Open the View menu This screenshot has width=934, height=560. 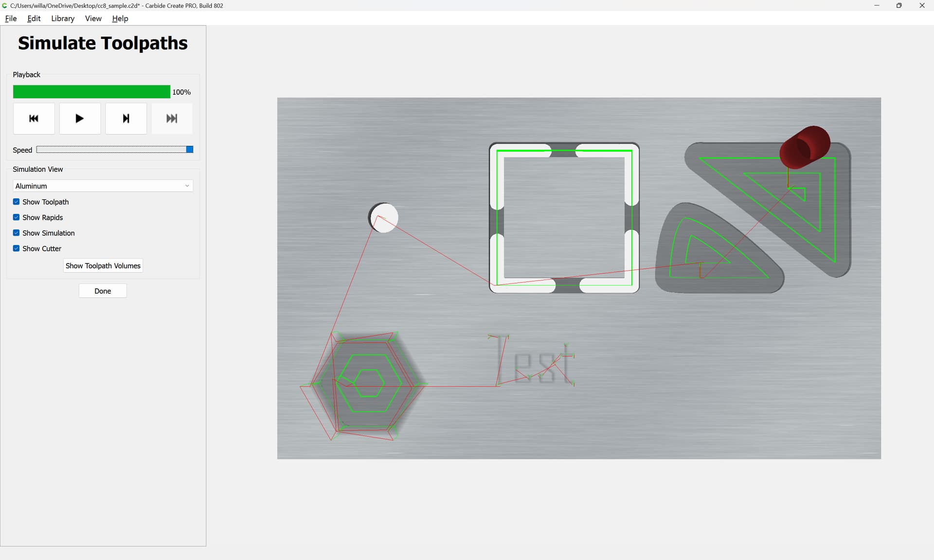point(93,18)
